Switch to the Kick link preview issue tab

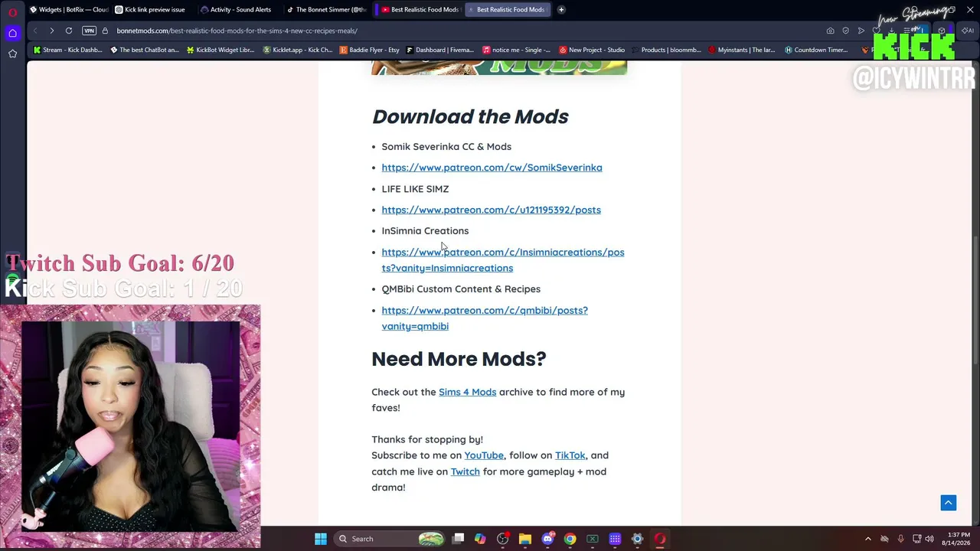[x=155, y=10]
